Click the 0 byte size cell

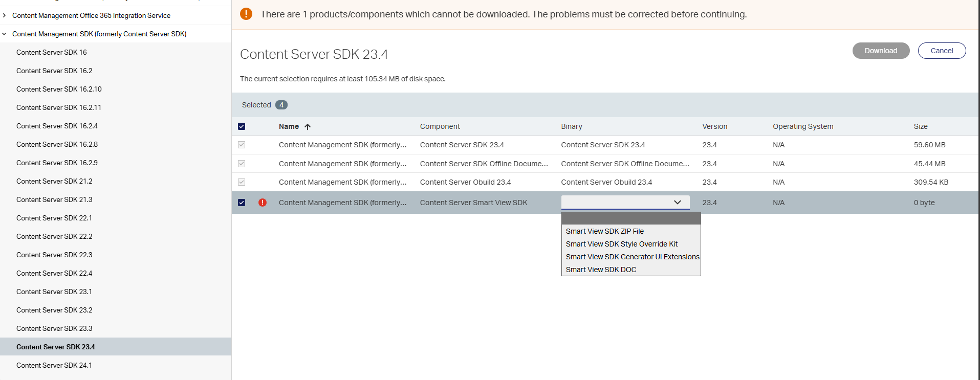pyautogui.click(x=924, y=203)
